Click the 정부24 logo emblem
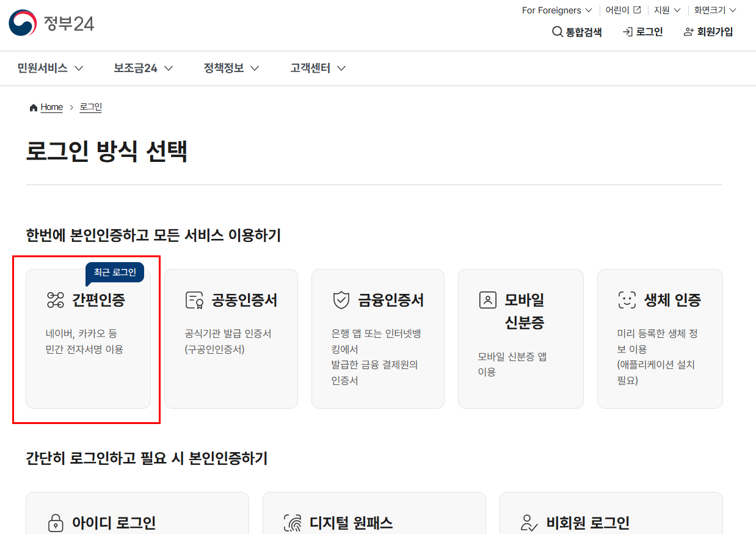Image resolution: width=756 pixels, height=534 pixels. click(23, 23)
